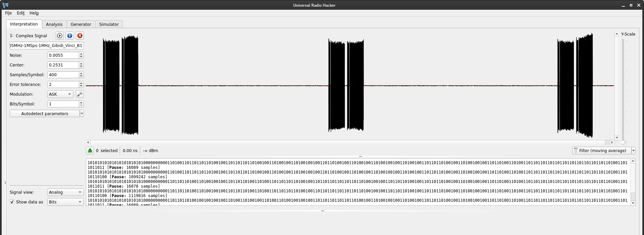Viewport: 644px width, 235px height.
Task: Expand filter type dropdown arrow
Action: (634, 151)
